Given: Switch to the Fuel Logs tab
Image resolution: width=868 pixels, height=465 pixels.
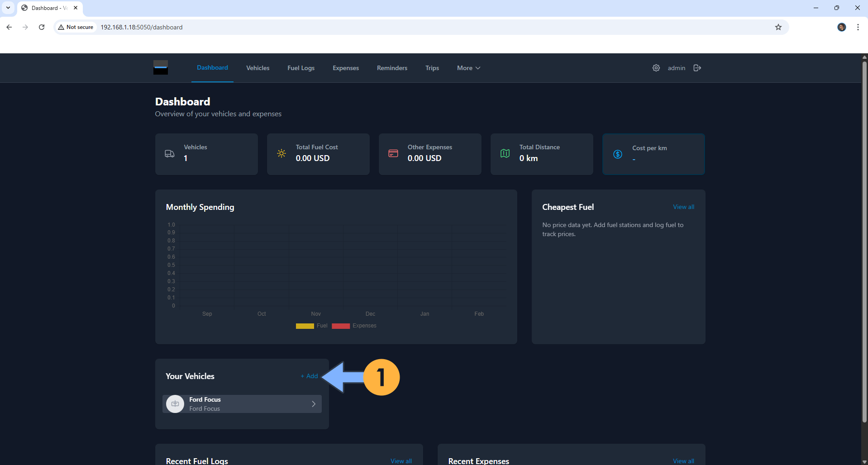Looking at the screenshot, I should point(300,68).
